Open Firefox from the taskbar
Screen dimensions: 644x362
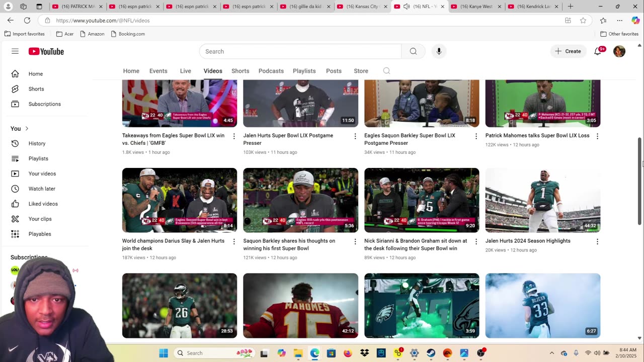[348, 353]
